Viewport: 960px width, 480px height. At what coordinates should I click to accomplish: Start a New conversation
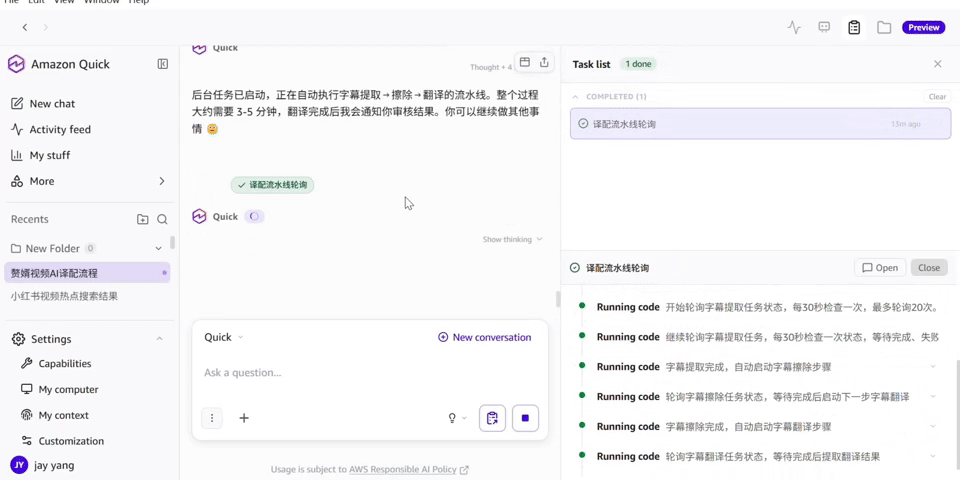click(x=484, y=337)
